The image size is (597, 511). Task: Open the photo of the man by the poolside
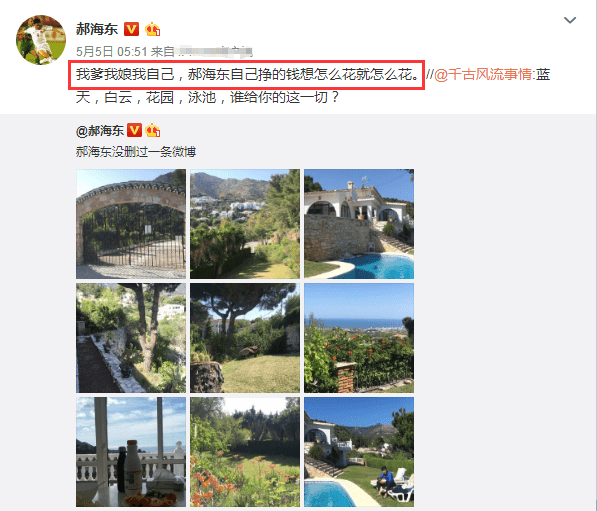pos(359,452)
